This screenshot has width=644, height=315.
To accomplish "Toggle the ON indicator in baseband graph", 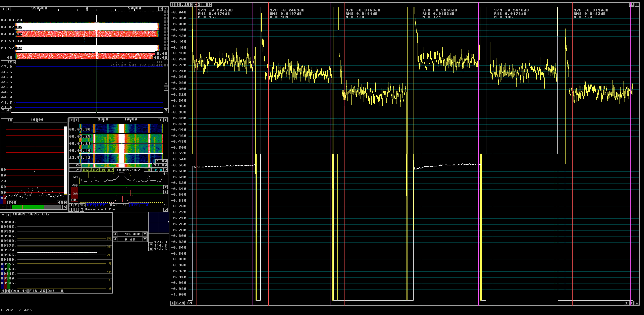I will click(x=74, y=200).
